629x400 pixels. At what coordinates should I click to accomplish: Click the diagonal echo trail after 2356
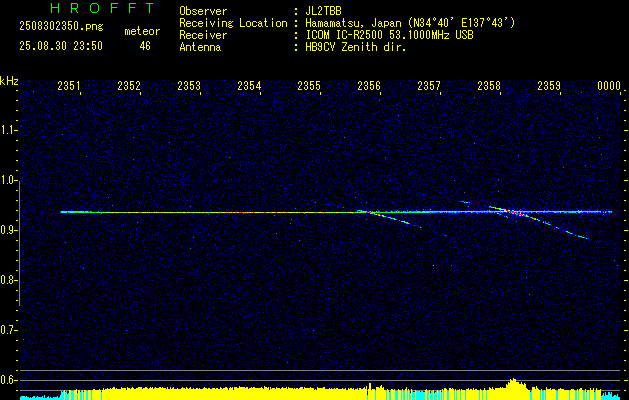pyautogui.click(x=388, y=219)
